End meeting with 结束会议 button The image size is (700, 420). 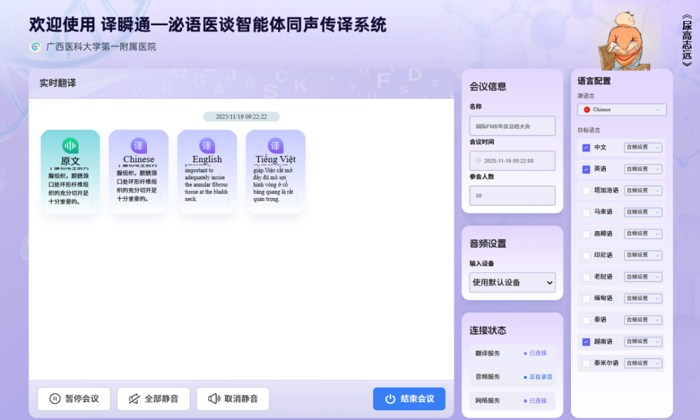[x=409, y=399]
